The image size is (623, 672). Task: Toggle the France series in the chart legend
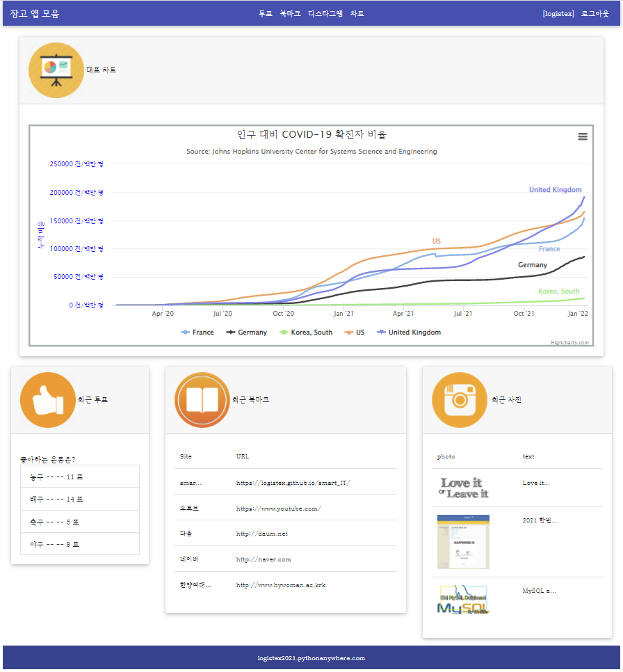point(196,332)
